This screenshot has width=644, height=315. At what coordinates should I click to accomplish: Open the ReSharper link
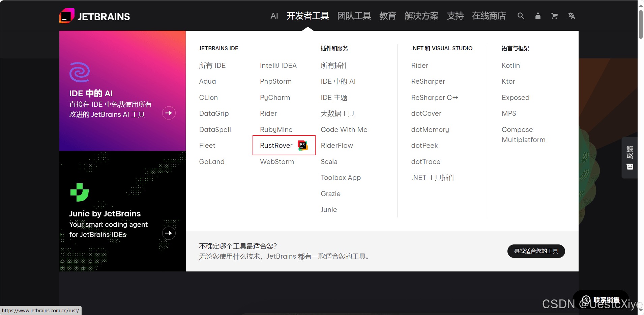point(428,81)
